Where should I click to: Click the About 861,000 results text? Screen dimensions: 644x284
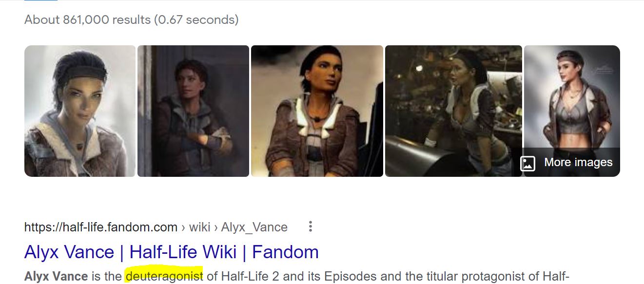point(87,20)
